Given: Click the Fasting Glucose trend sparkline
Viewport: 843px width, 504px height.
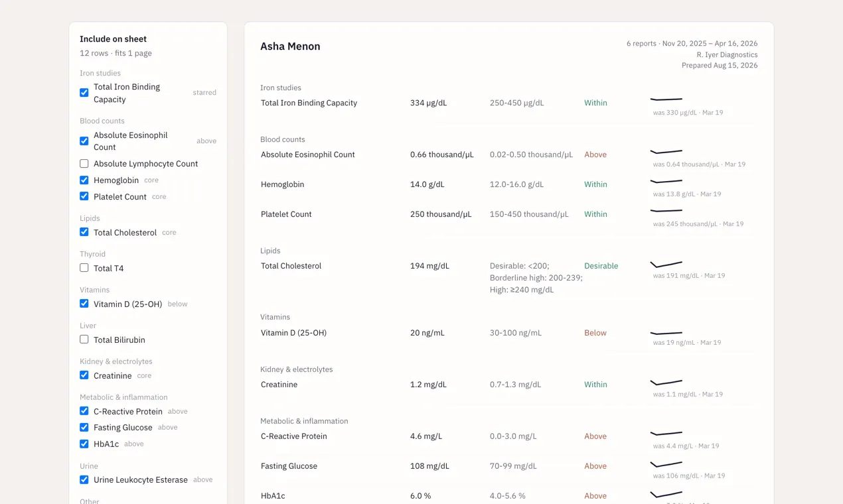Looking at the screenshot, I should [666, 464].
